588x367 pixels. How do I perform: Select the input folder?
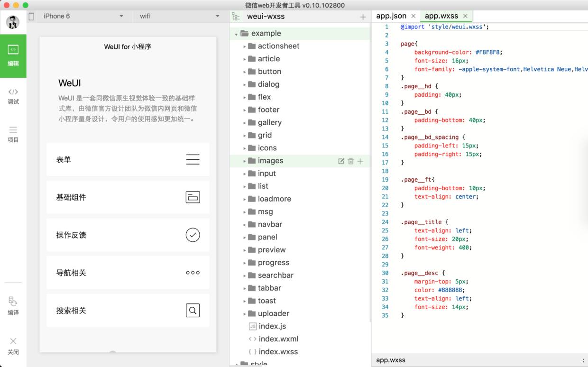tap(300, 174)
